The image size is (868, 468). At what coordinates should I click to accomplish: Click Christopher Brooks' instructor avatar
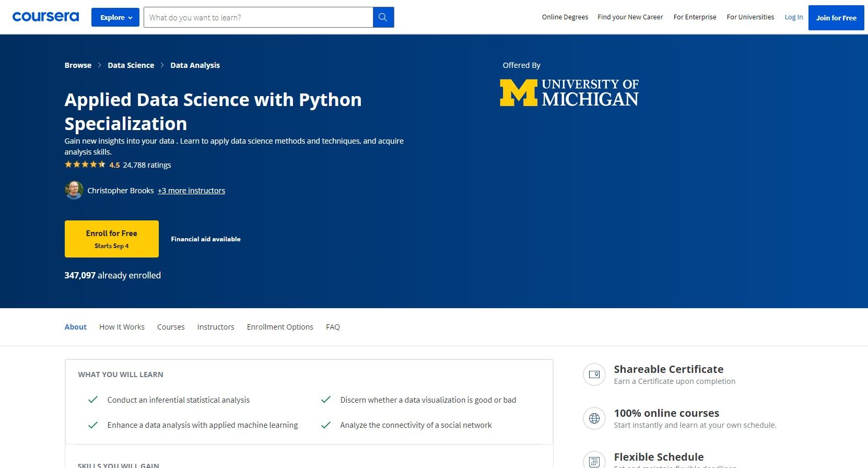click(74, 190)
